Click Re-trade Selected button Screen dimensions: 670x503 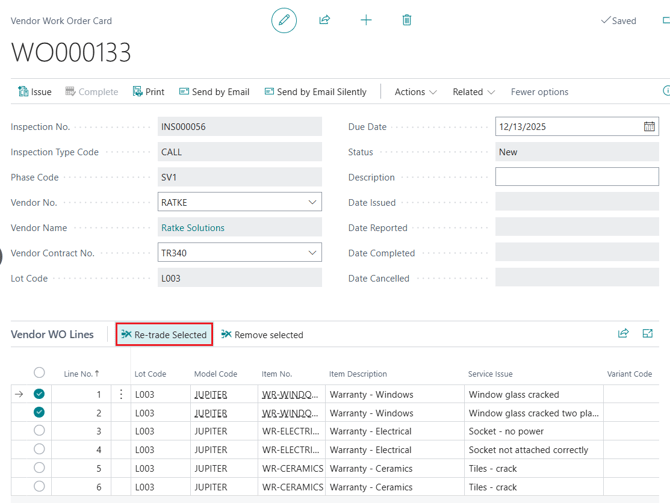pos(164,334)
